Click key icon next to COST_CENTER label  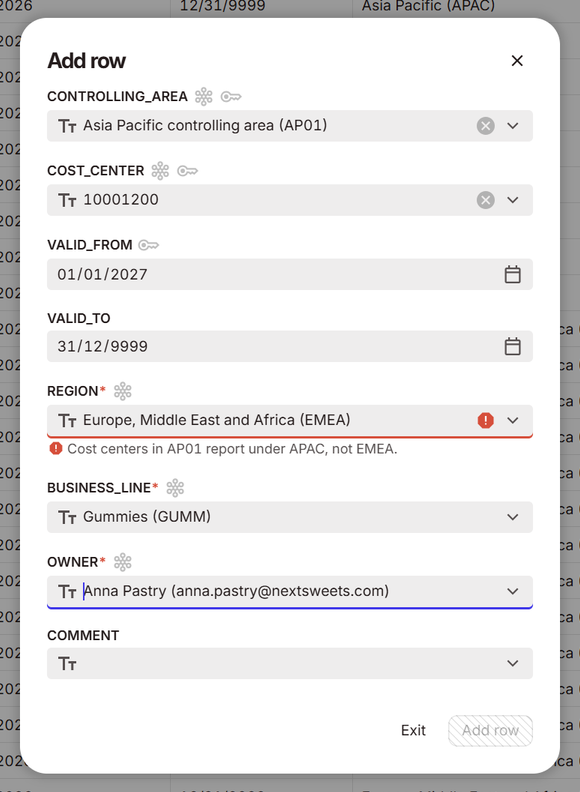pos(187,171)
